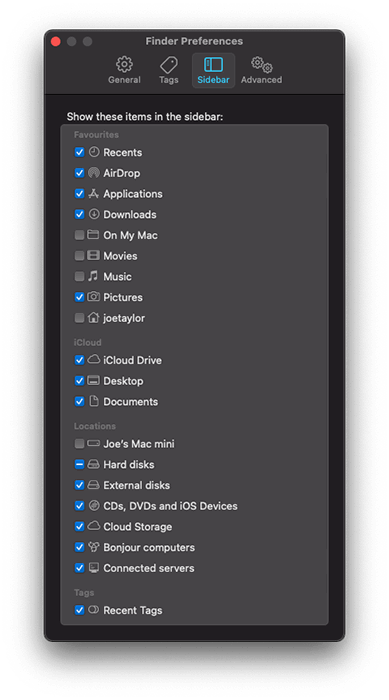Open the General preferences gear icon
Viewport: 389px width, 700px height.
124,64
